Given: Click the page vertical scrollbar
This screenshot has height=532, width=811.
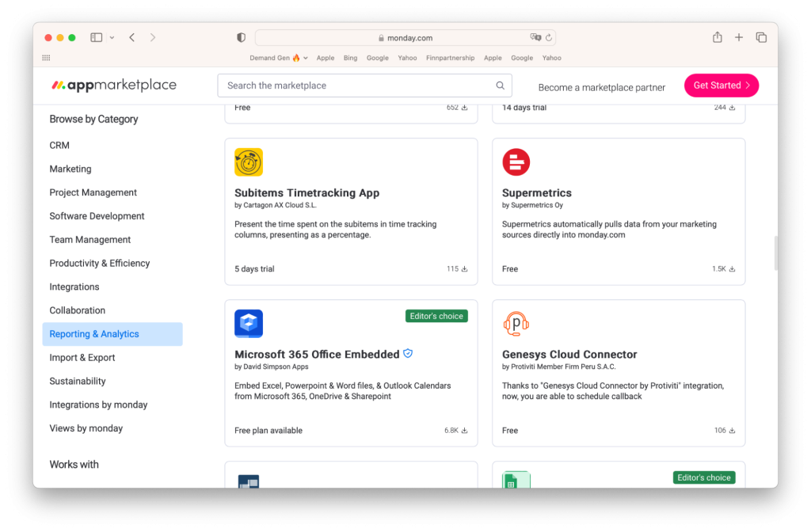Looking at the screenshot, I should (x=775, y=253).
